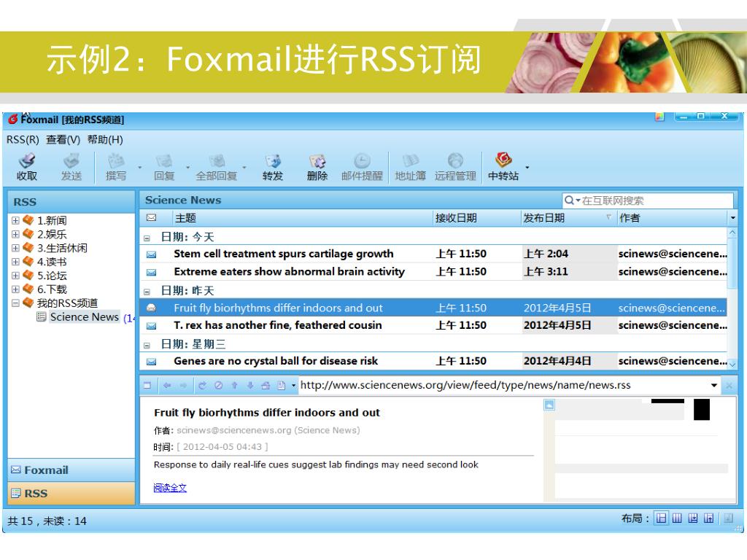Open the 中转站 dropdown arrow
Screen dimensions: 747x560
[x=527, y=167]
